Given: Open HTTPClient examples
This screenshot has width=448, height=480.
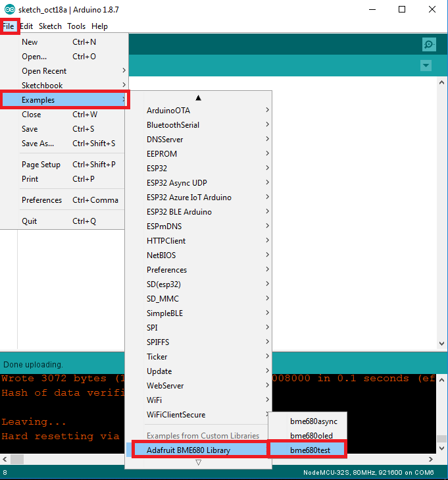Looking at the screenshot, I should [199, 241].
